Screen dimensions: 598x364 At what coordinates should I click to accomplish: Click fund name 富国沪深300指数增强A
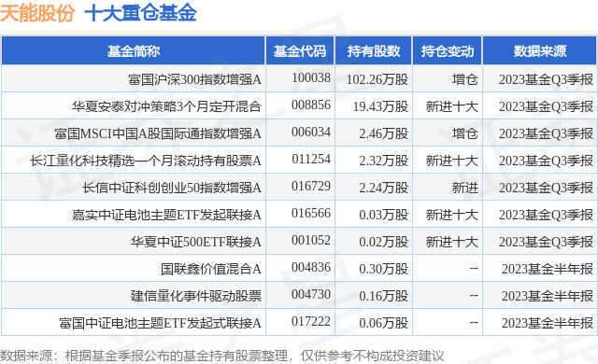pyautogui.click(x=194, y=79)
